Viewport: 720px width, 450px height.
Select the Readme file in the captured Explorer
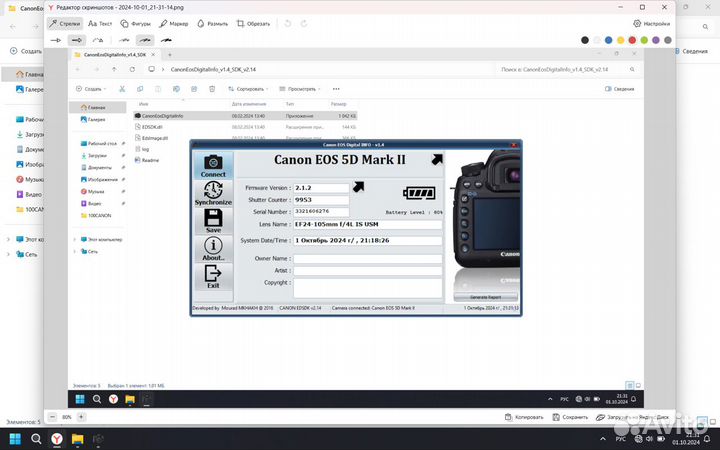coord(147,160)
